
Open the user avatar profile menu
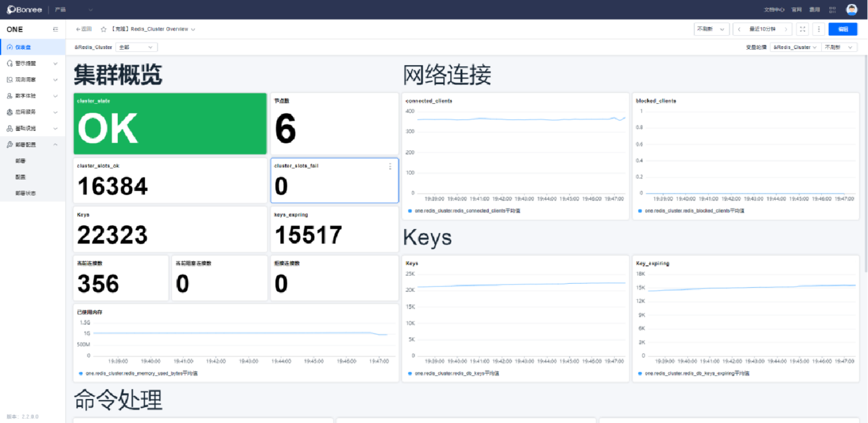click(x=851, y=10)
